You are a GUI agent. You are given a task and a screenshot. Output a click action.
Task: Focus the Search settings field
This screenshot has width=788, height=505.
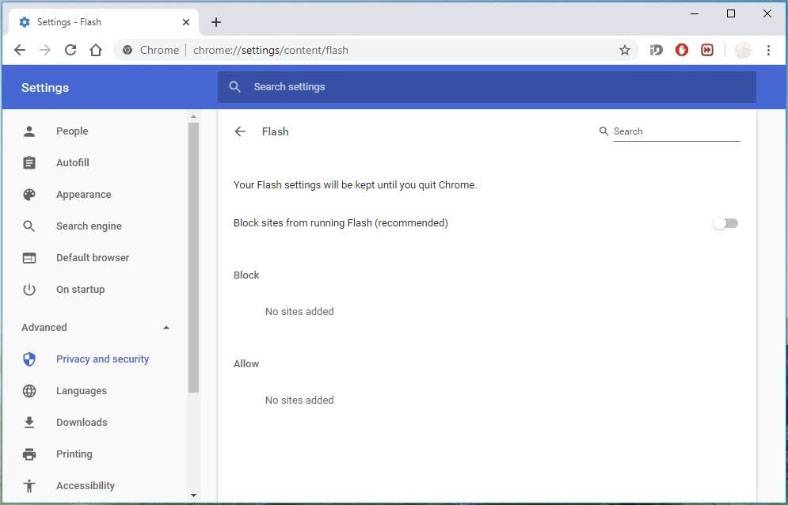click(486, 87)
